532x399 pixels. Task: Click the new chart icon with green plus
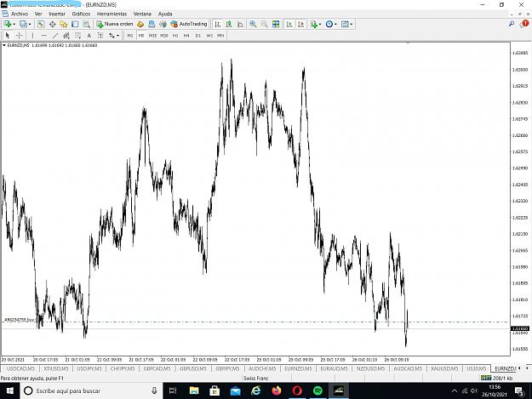click(7, 24)
